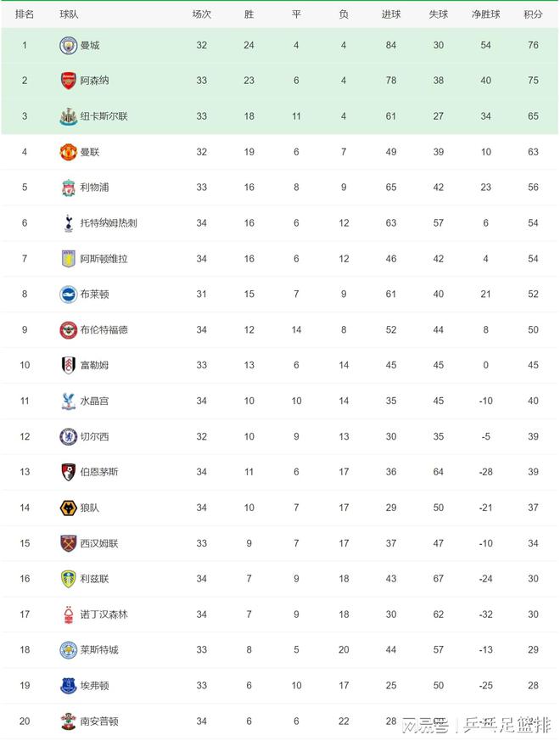Click the Crystal Palace crest icon
This screenshot has height=741, width=560.
pos(69,401)
